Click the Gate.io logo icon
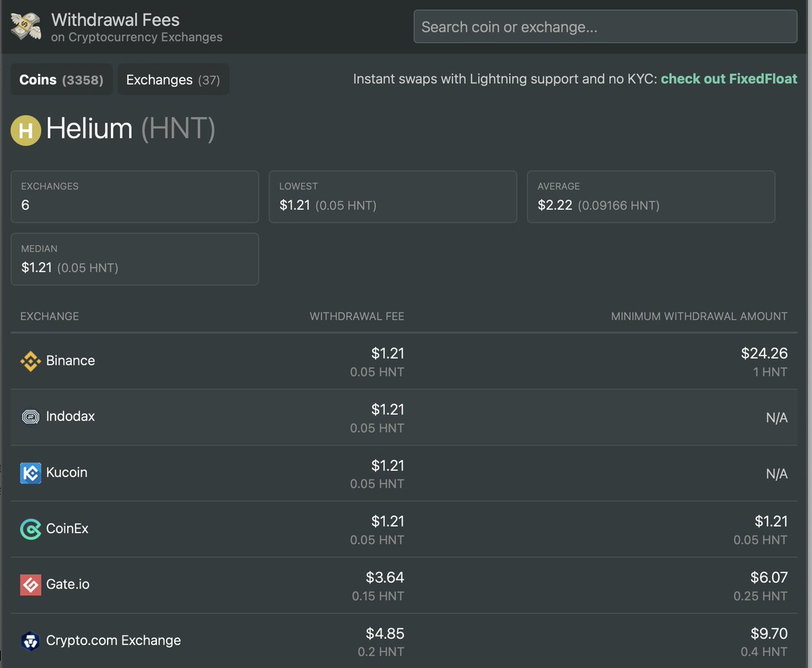This screenshot has height=668, width=812. (30, 585)
